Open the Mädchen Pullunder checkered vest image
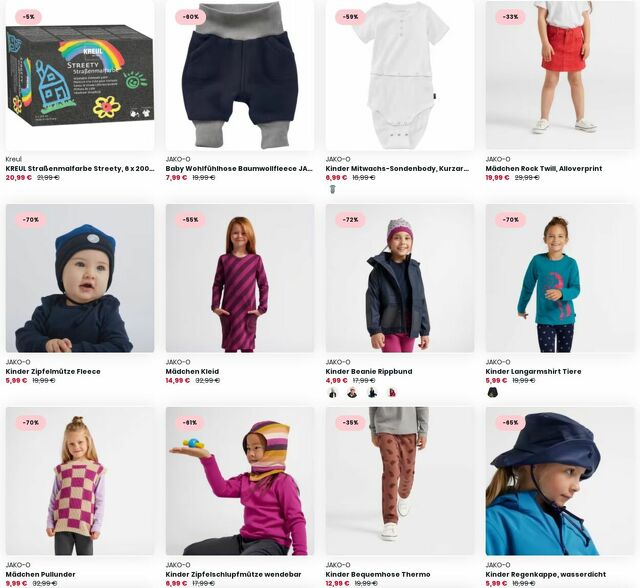640x588 pixels. [80, 481]
